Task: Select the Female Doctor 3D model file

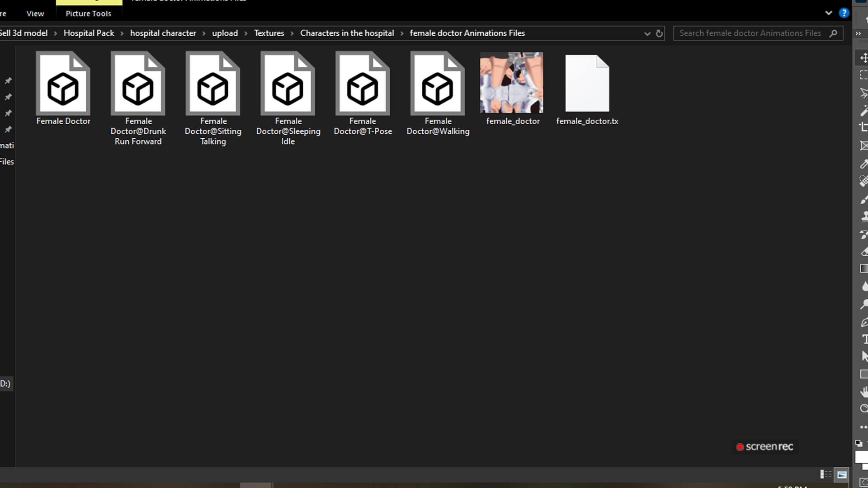Action: pos(63,89)
